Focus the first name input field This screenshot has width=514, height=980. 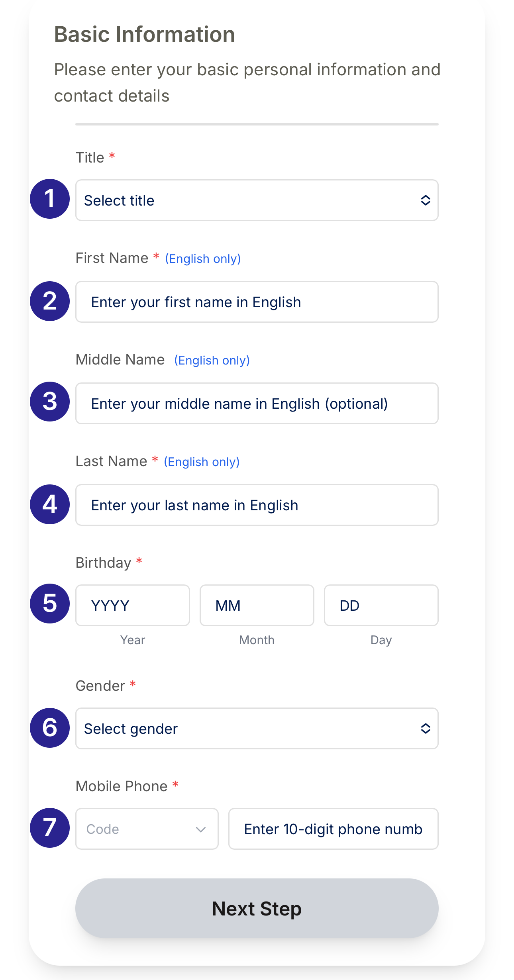point(257,302)
